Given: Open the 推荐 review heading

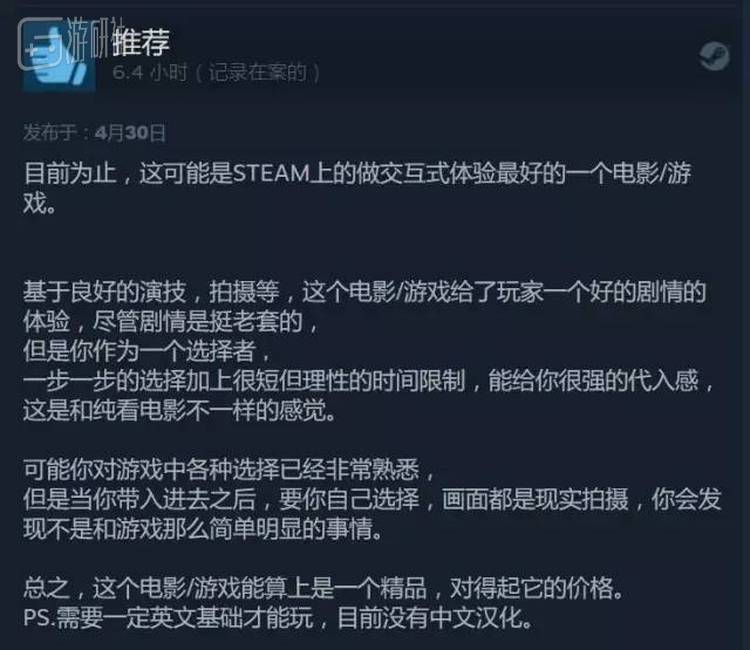Looking at the screenshot, I should 141,42.
